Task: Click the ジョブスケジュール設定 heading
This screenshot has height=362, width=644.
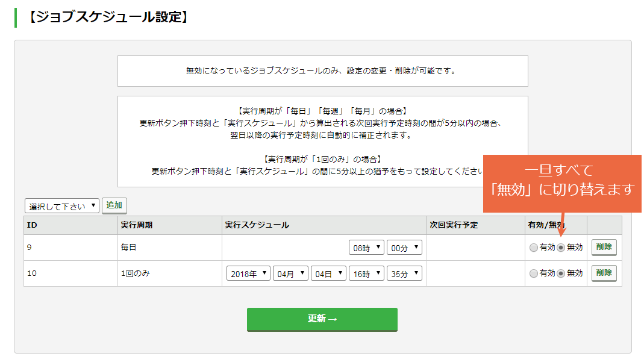Action: [108, 17]
